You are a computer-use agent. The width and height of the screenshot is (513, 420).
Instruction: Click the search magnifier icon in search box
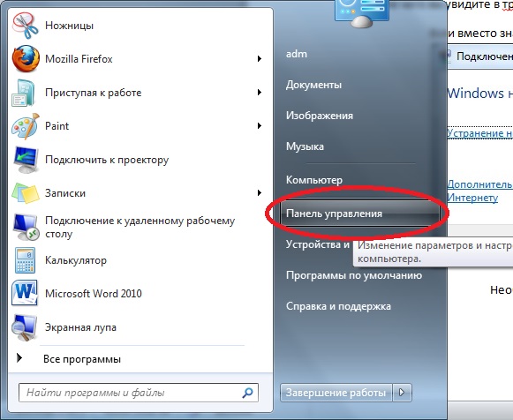(247, 393)
